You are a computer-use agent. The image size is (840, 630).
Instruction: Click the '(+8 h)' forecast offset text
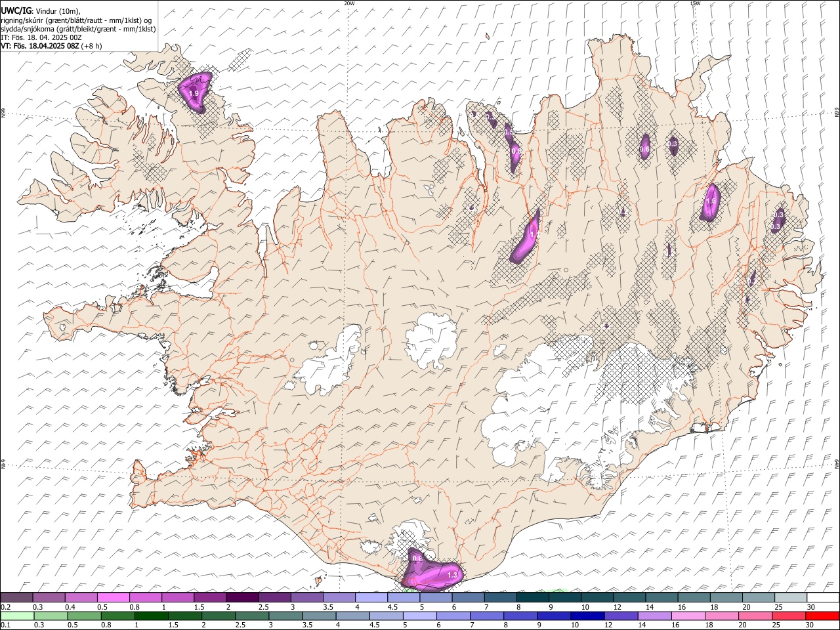tap(92, 46)
